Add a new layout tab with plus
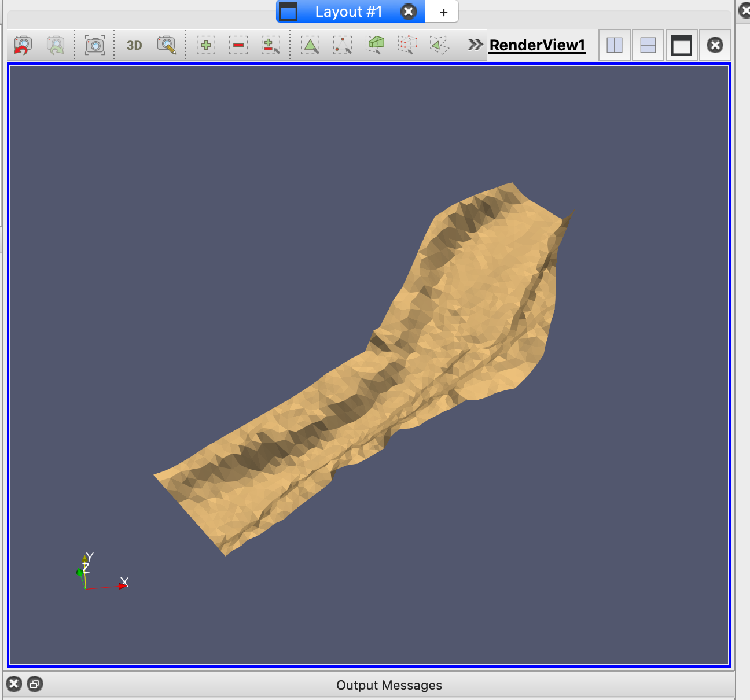 click(443, 12)
